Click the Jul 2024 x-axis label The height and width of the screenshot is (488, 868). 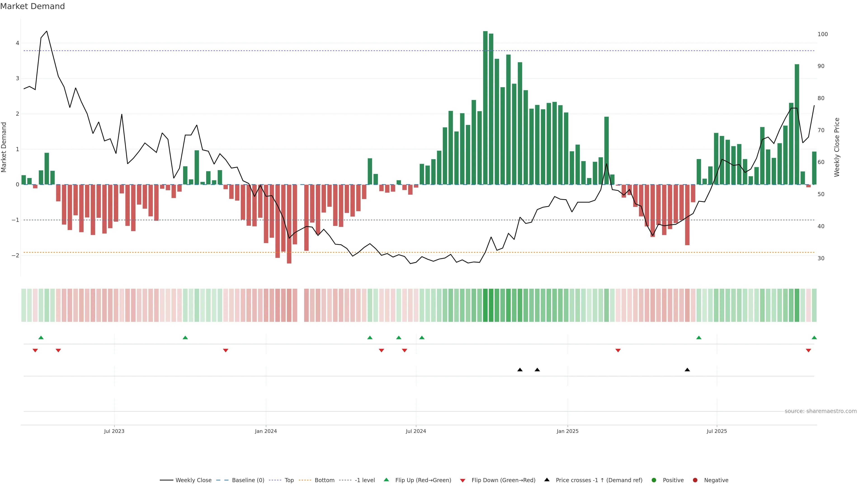[416, 431]
